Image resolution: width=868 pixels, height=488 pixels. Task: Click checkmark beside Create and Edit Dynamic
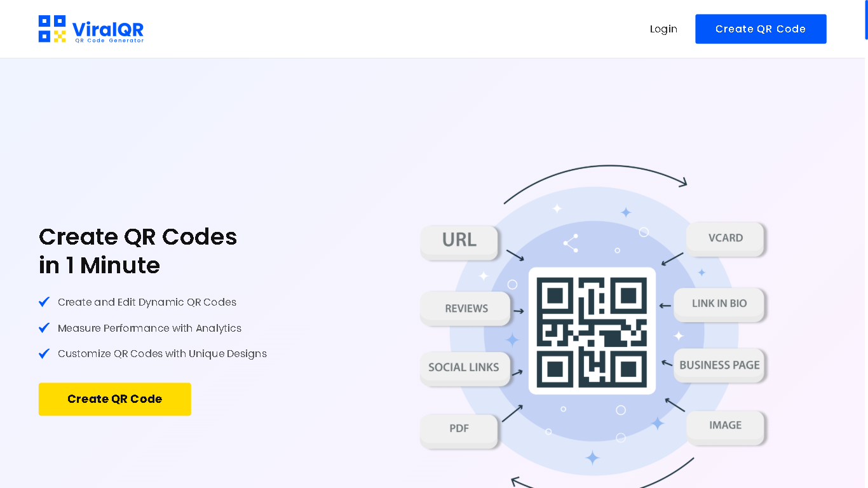coord(44,302)
